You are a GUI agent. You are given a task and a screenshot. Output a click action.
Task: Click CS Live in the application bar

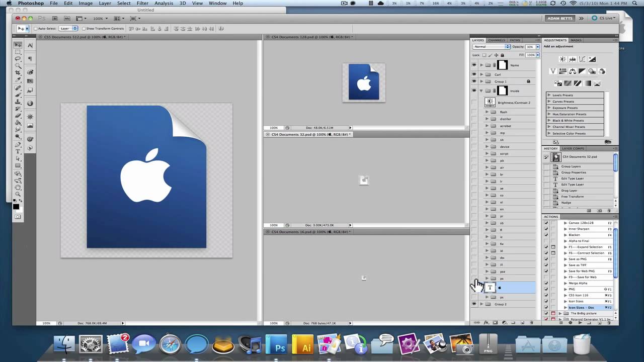(x=607, y=18)
